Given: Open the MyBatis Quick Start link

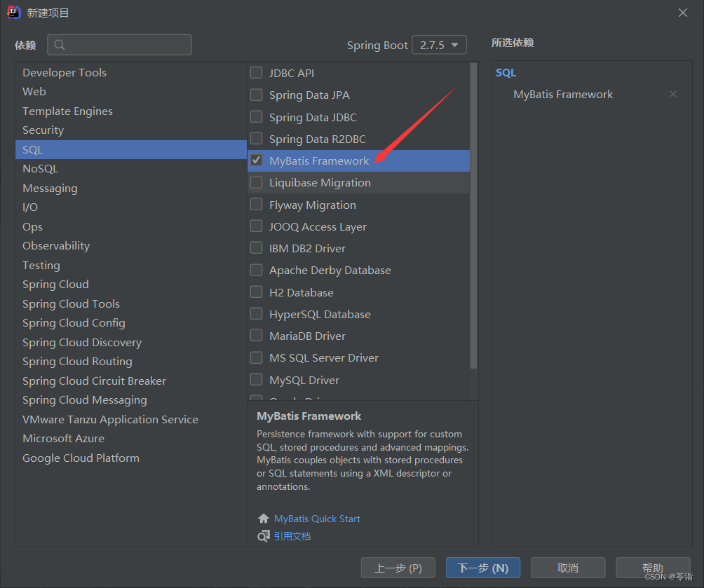Looking at the screenshot, I should click(317, 519).
